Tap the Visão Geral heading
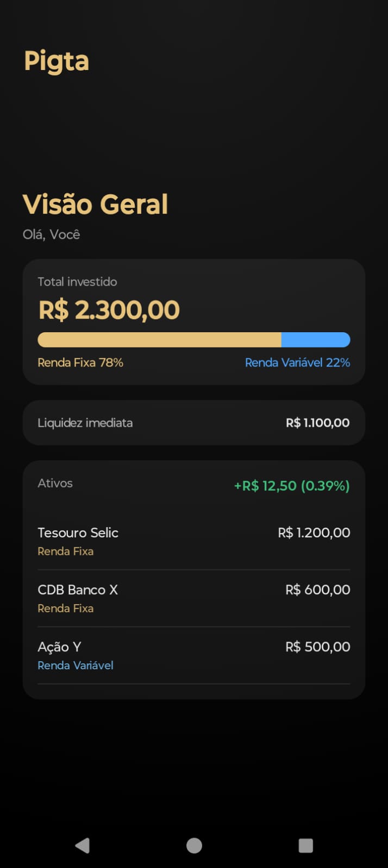Image resolution: width=388 pixels, height=868 pixels. click(x=96, y=204)
